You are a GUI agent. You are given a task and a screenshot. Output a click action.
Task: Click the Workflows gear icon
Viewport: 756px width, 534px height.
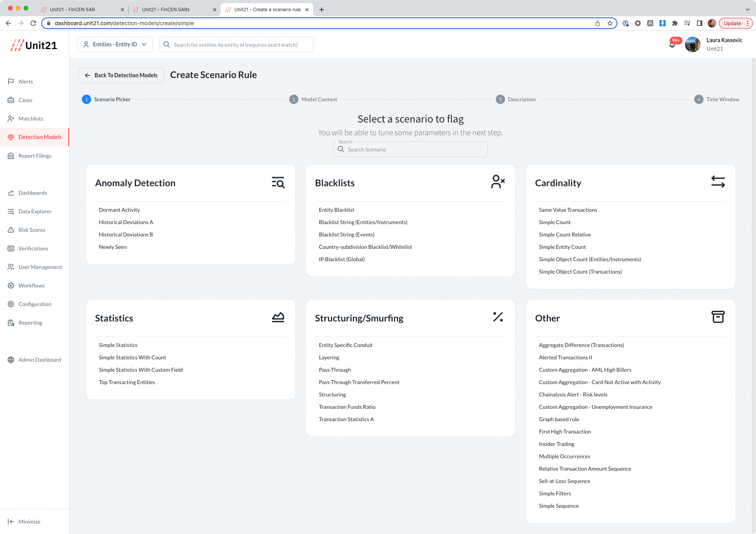coord(11,286)
